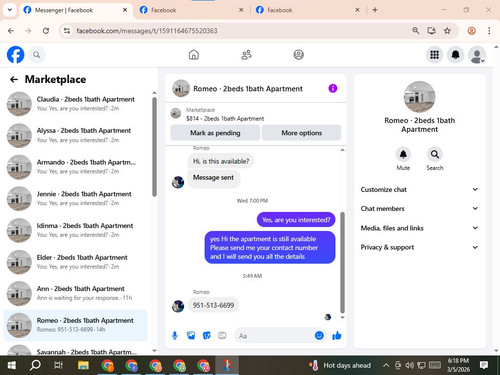
Task: Open Jennie 2beds 1bath conversation
Action: tap(76, 199)
